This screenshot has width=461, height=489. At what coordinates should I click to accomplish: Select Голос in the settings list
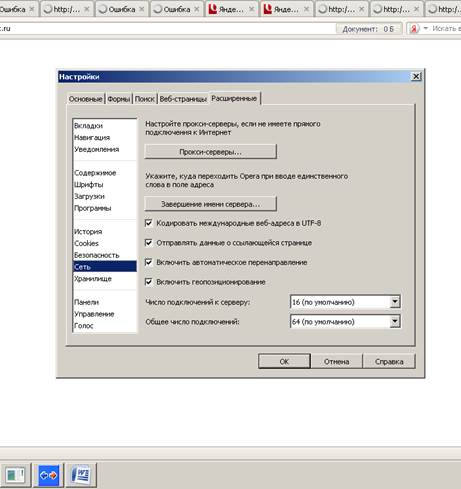coord(105,326)
